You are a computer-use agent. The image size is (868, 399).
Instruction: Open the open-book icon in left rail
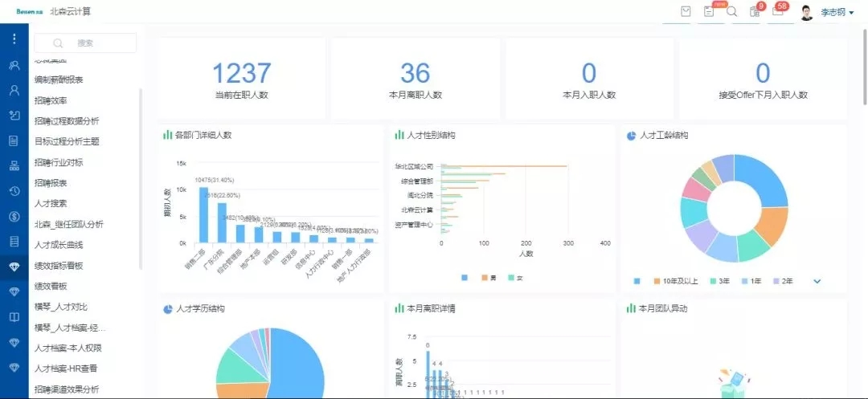click(x=14, y=317)
